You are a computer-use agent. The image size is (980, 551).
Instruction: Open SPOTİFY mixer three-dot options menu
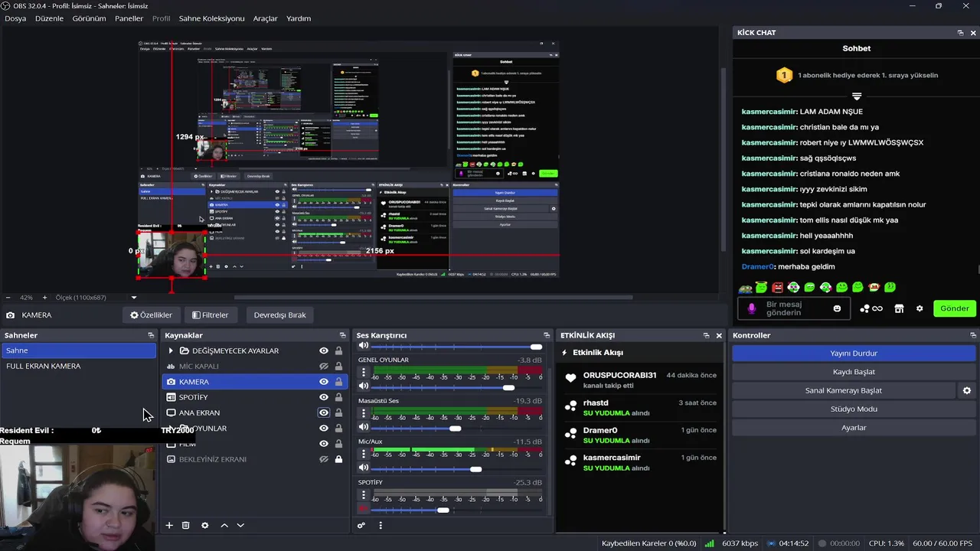pyautogui.click(x=364, y=494)
